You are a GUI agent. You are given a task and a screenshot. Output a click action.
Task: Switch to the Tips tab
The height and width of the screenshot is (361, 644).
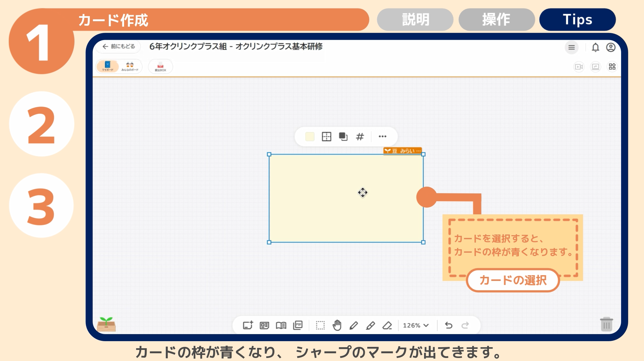(x=577, y=20)
